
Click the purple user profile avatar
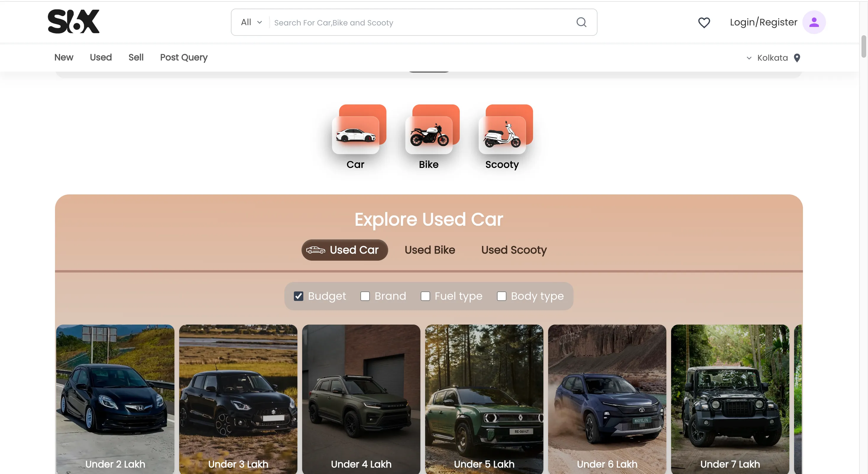click(x=813, y=22)
